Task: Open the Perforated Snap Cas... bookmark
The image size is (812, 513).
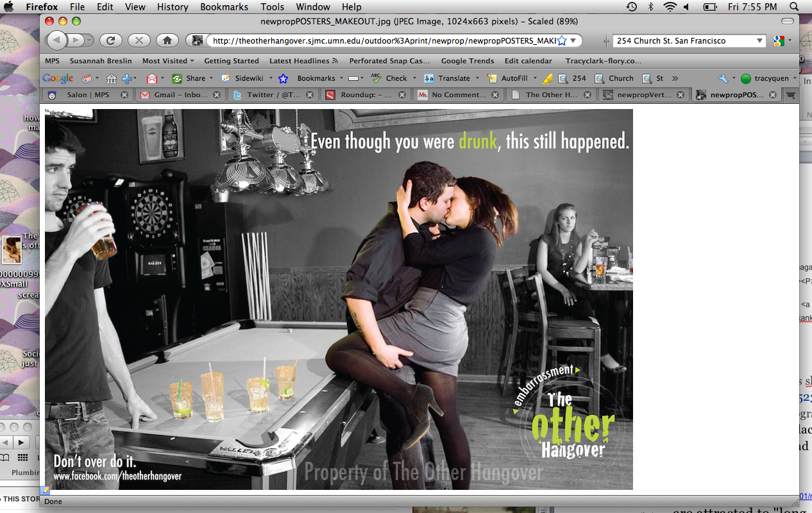Action: [389, 61]
